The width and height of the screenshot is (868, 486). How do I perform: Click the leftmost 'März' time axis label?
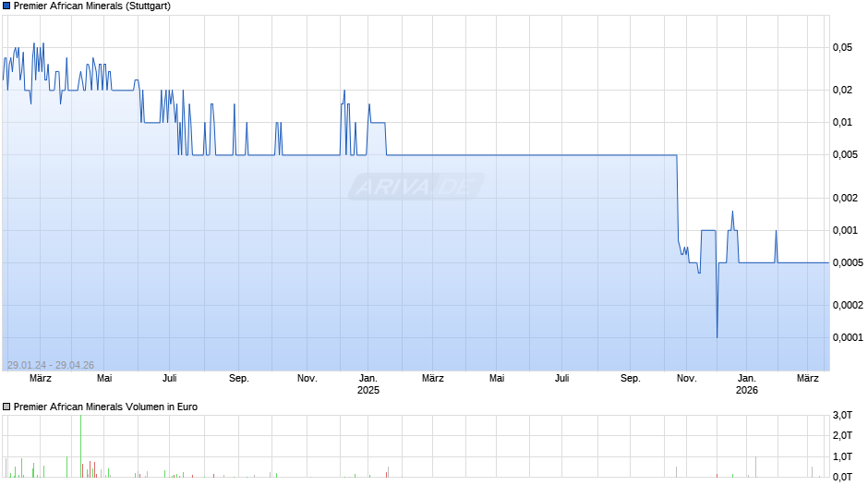(41, 379)
